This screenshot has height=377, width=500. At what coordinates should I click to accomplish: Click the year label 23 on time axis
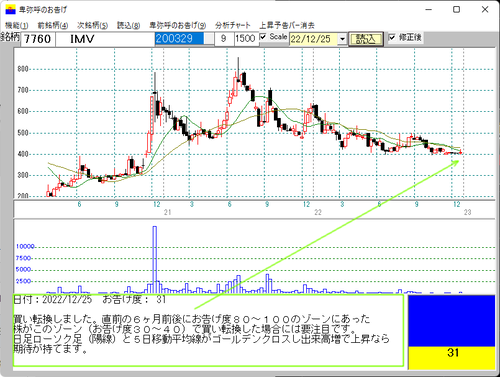click(x=467, y=212)
